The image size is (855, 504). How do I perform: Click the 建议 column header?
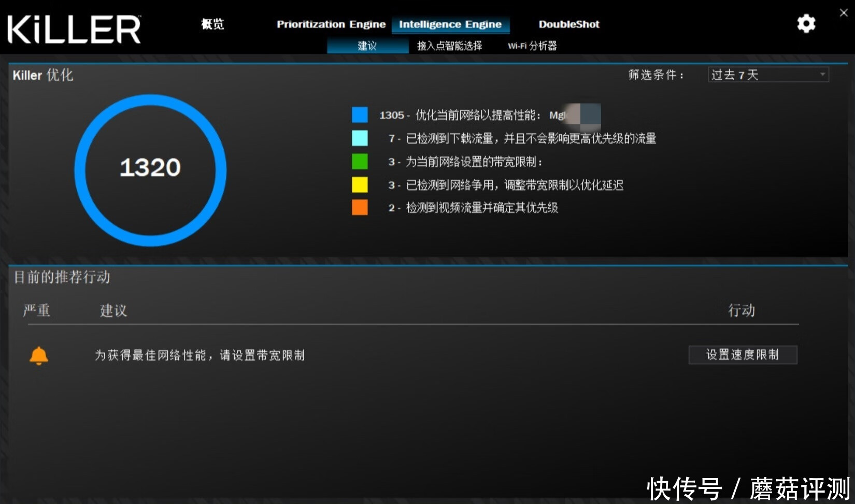point(113,310)
